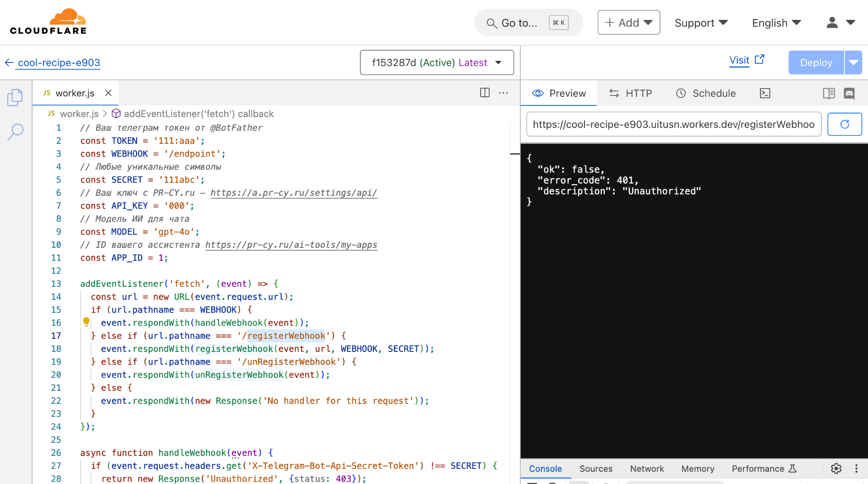Open the f153287d version dropdown
Image resolution: width=868 pixels, height=484 pixels.
click(437, 62)
